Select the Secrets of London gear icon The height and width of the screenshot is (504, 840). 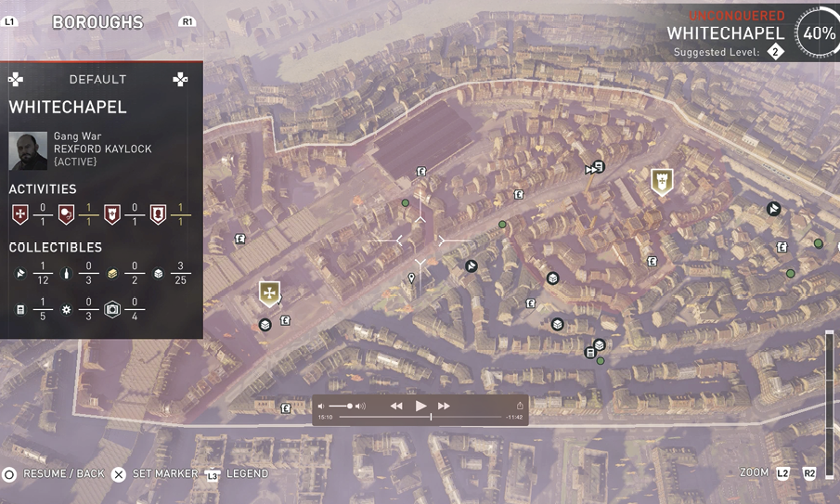coord(67,310)
